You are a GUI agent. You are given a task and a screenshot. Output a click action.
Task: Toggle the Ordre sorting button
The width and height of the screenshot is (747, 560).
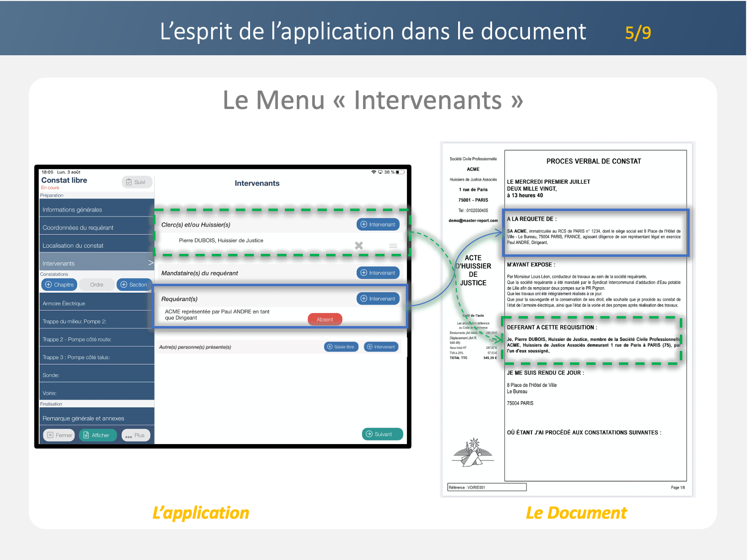97,285
